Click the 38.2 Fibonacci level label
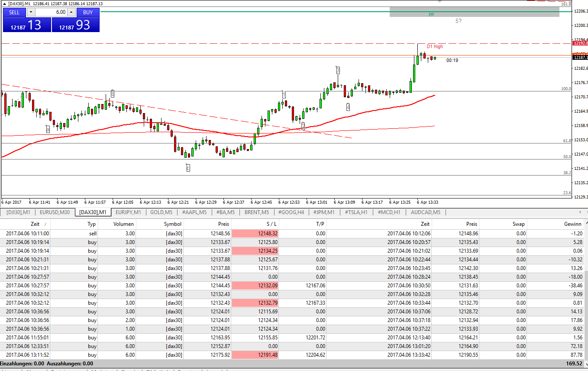 [x=567, y=173]
